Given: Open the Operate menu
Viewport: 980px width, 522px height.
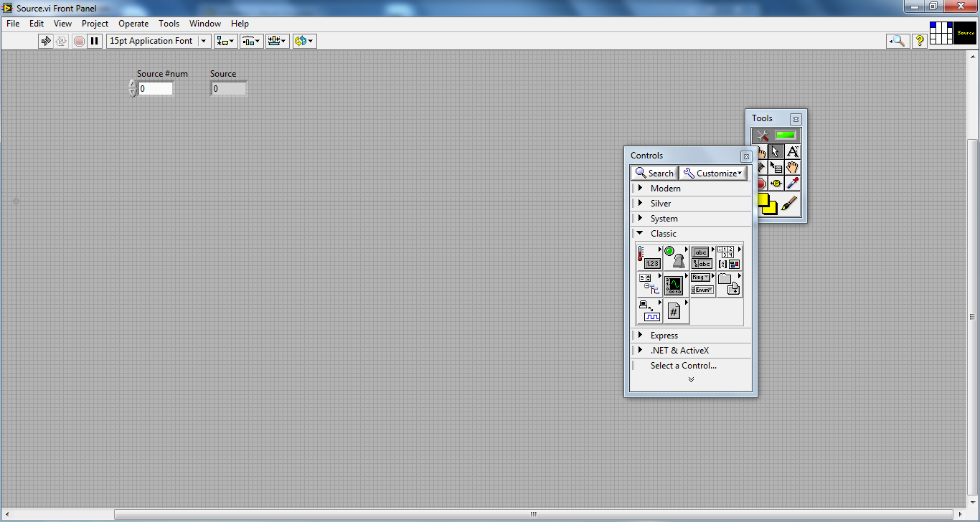Looking at the screenshot, I should [x=133, y=24].
